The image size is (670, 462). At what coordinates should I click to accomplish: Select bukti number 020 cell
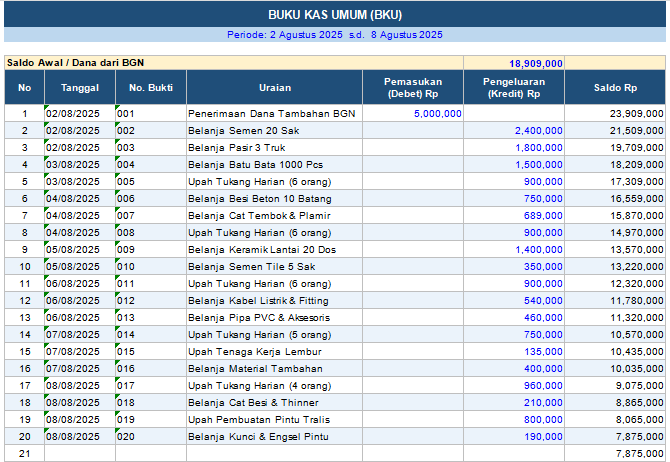point(151,436)
